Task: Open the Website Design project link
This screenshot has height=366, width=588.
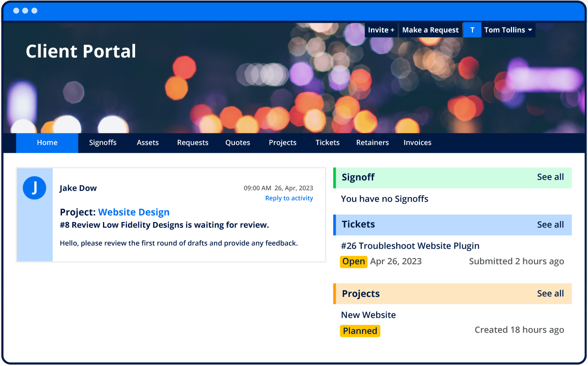Action: (x=134, y=212)
